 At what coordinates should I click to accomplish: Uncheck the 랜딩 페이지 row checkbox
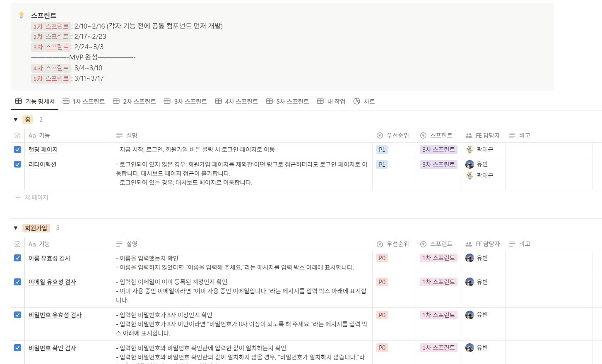(17, 150)
